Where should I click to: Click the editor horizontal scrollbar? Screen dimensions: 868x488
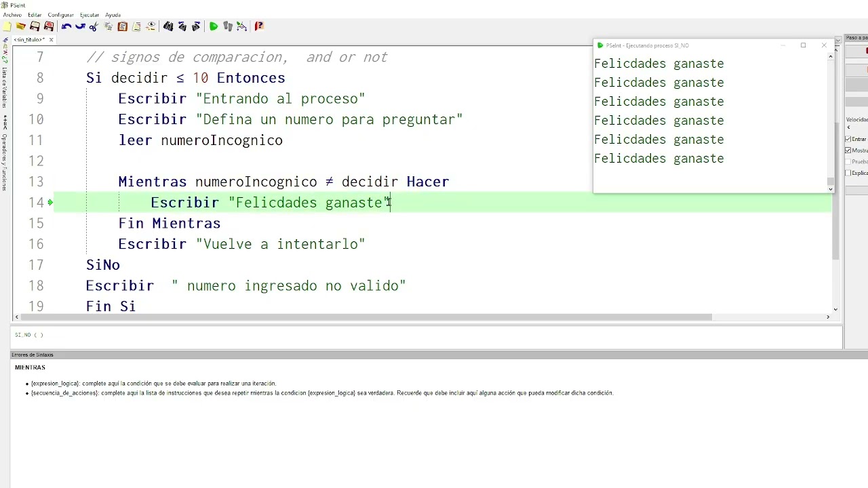coord(366,317)
